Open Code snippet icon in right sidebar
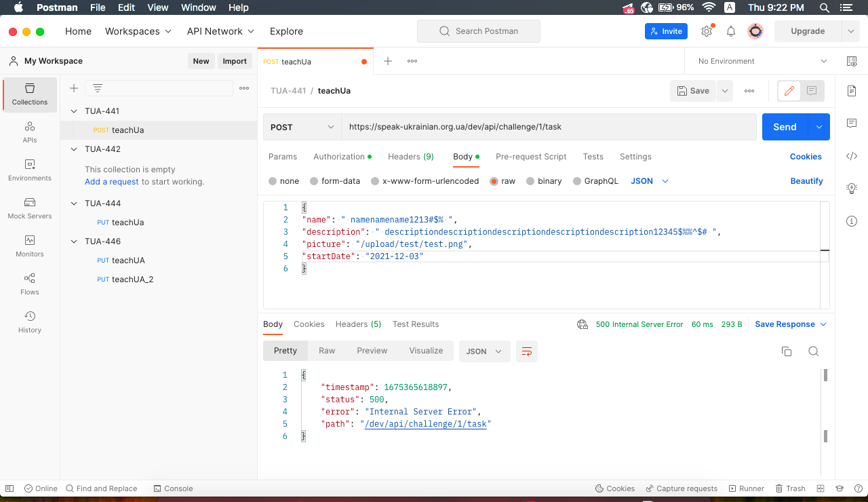868x502 pixels. [x=852, y=156]
